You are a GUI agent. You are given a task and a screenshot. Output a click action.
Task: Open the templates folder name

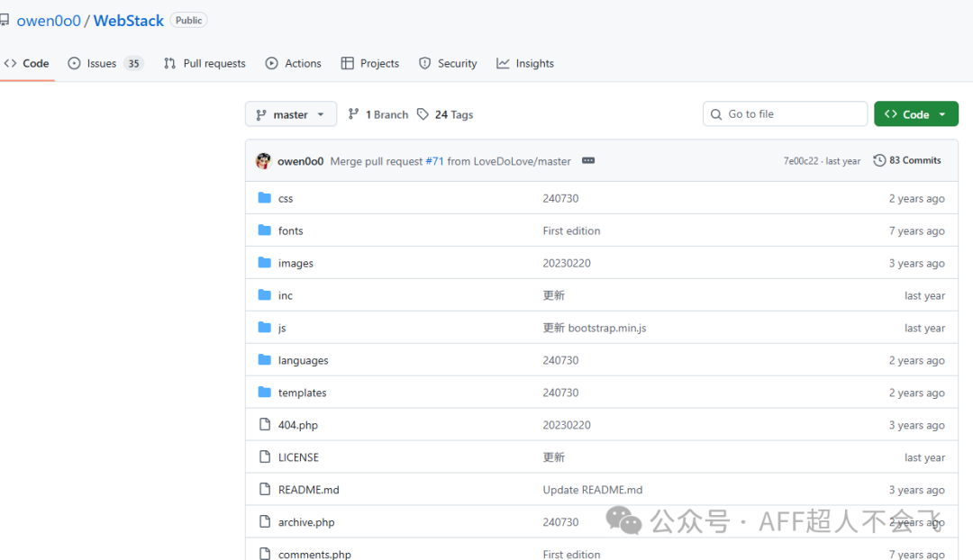302,393
